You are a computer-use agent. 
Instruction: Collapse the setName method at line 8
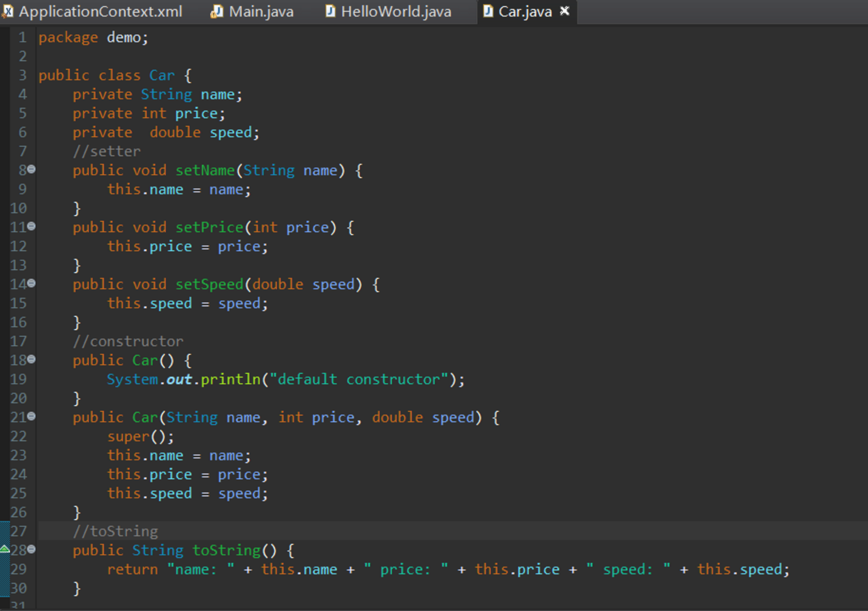point(32,169)
